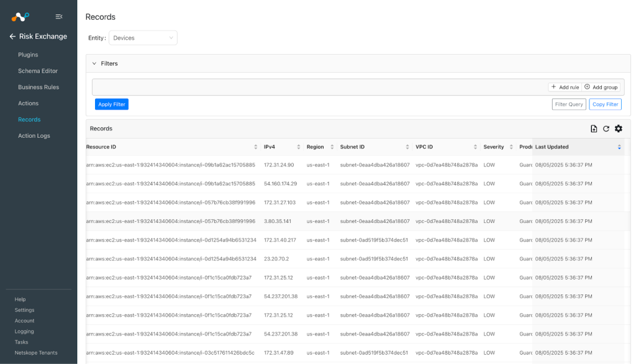Open Plugins in the sidebar
636x364 pixels.
(28, 55)
